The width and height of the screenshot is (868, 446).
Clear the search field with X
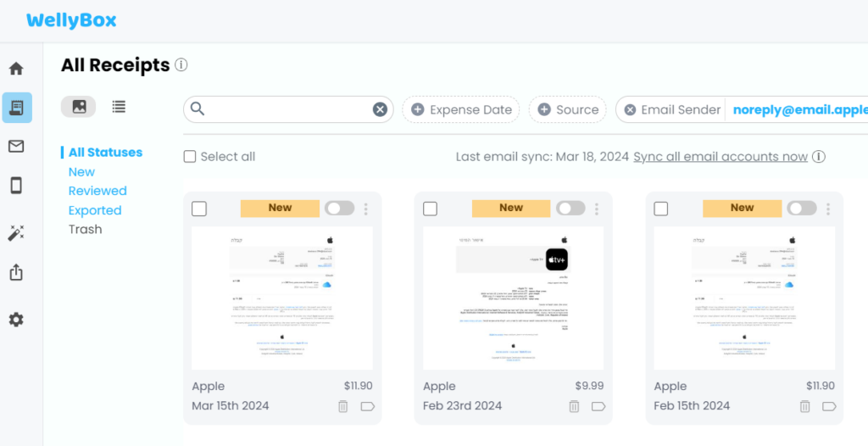[380, 109]
